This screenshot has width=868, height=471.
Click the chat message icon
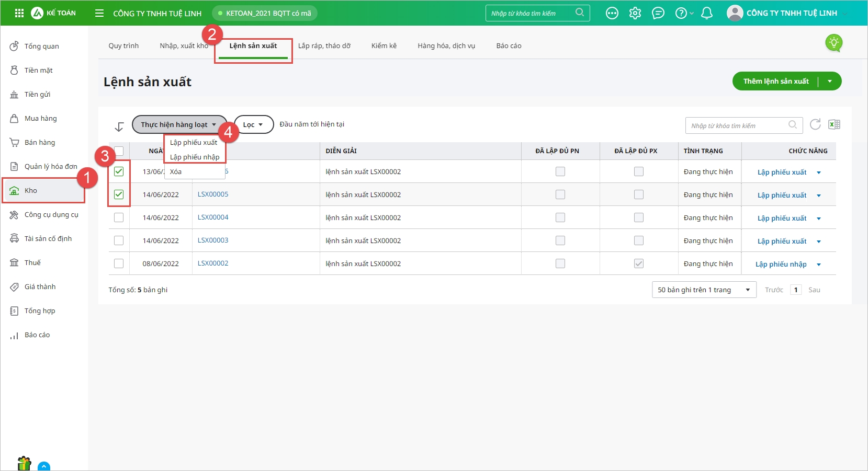tap(658, 13)
